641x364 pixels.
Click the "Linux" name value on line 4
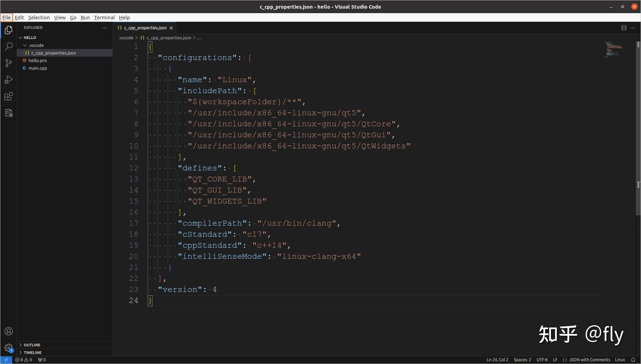(235, 80)
